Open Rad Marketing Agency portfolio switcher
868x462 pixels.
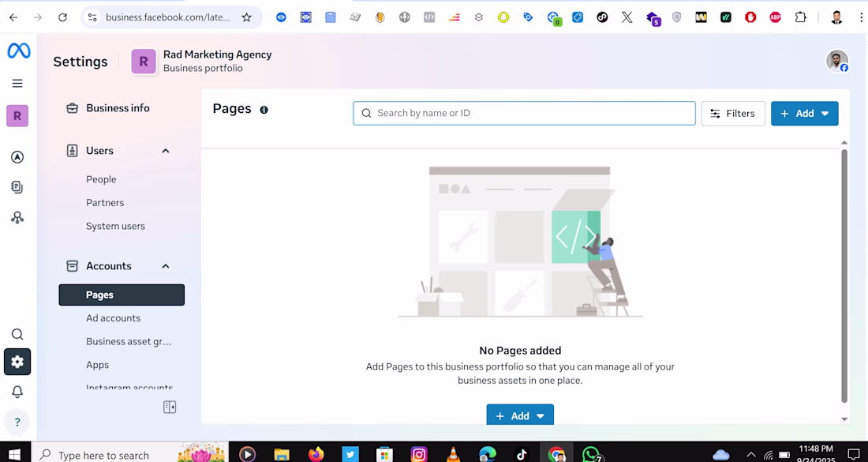point(201,61)
